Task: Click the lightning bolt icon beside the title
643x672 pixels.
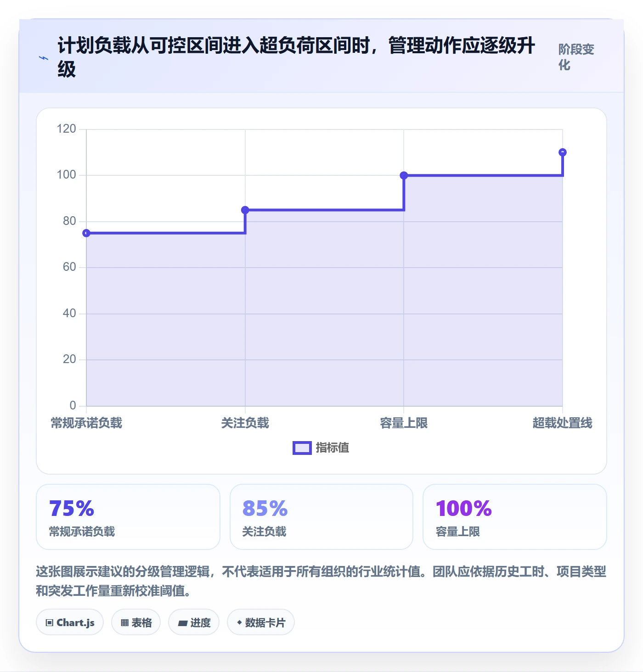Action: [x=44, y=58]
